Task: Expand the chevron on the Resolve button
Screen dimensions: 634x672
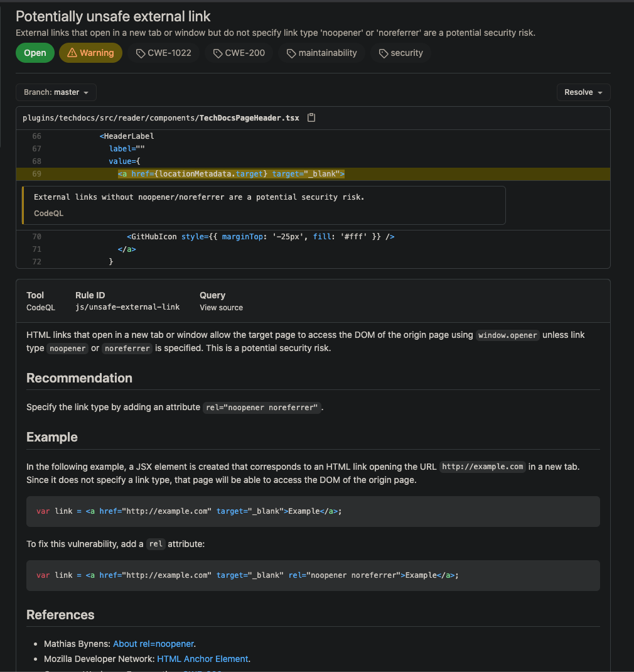Action: pyautogui.click(x=601, y=92)
